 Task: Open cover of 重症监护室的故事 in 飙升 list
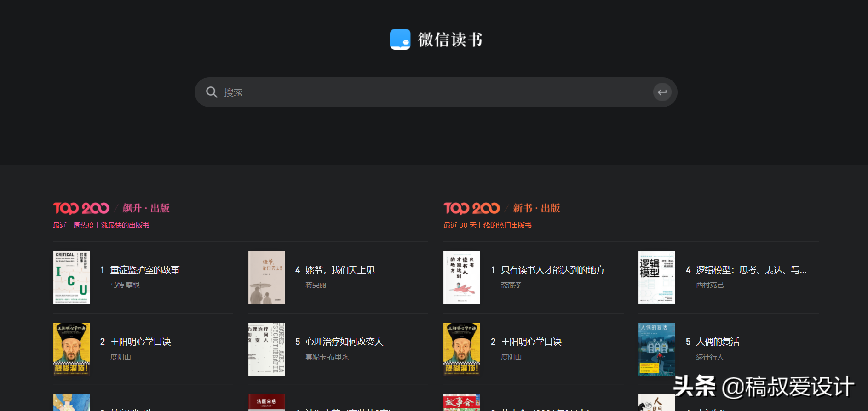tap(71, 277)
